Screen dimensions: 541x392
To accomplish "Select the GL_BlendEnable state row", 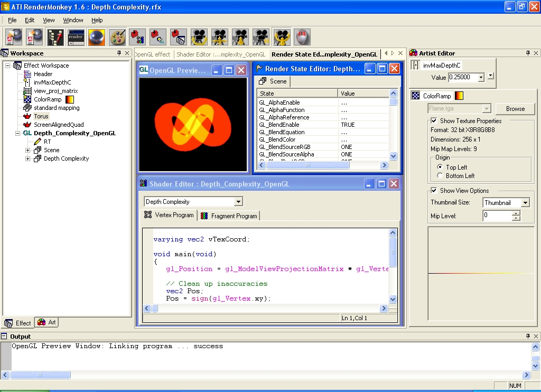I will point(323,125).
